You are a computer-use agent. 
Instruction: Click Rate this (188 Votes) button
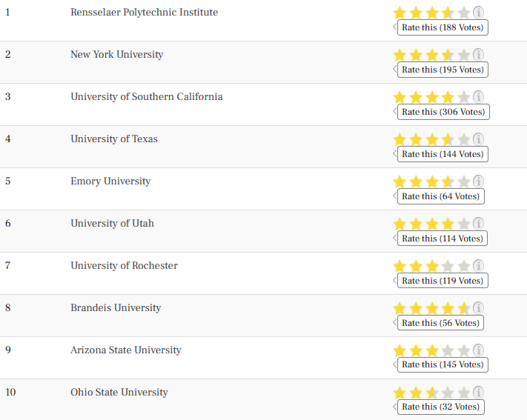[x=443, y=27]
